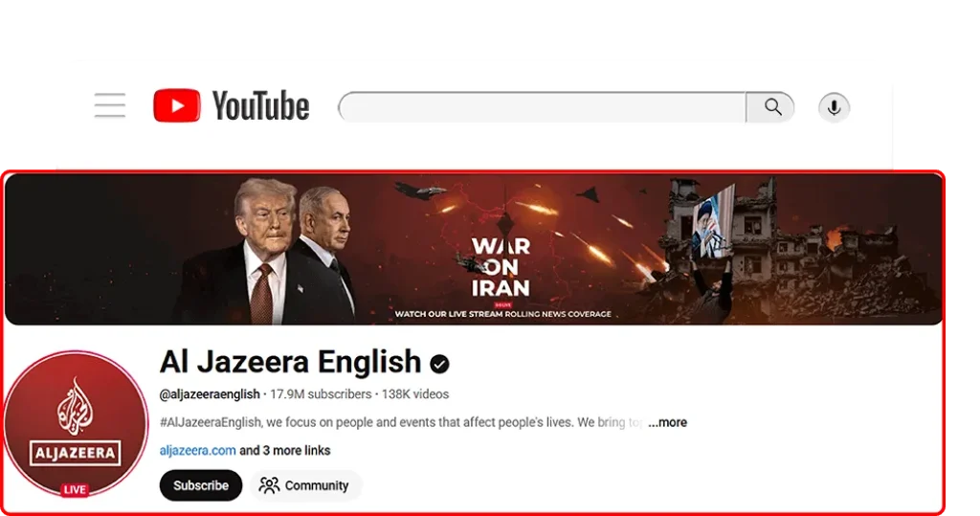Expand channel description with ...more
980x516 pixels.
(667, 422)
